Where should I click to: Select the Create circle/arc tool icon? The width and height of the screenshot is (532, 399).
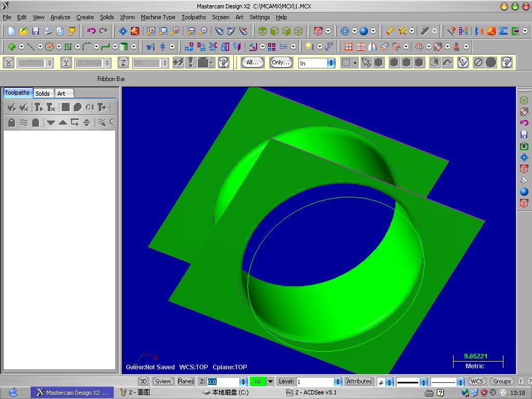(49, 47)
